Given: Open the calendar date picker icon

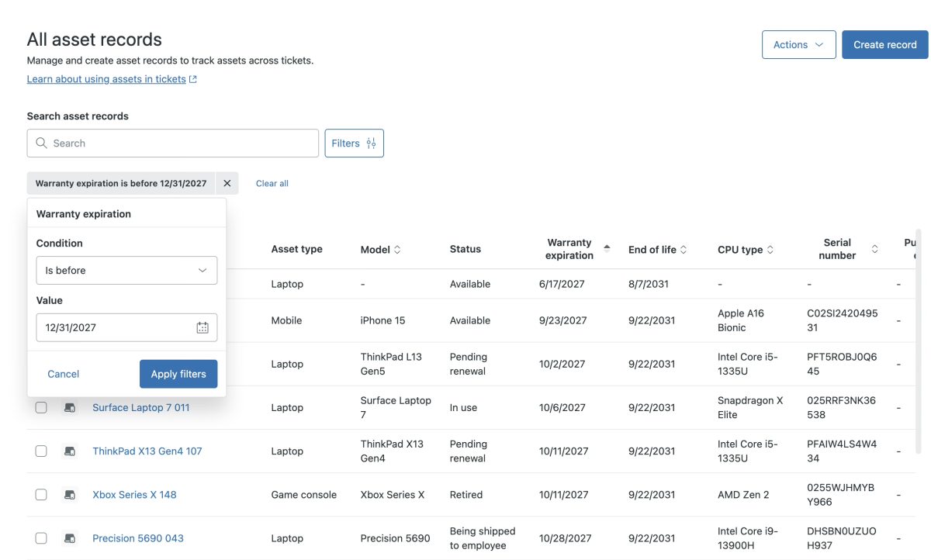Looking at the screenshot, I should [x=202, y=327].
